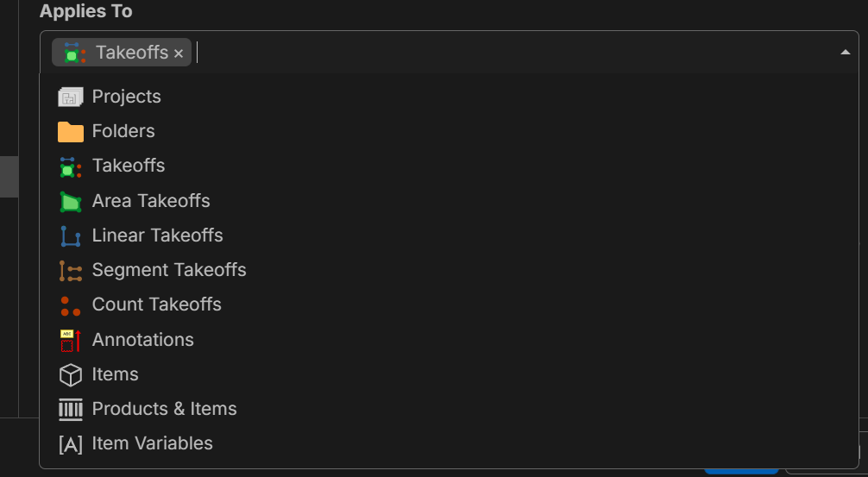
Task: Select the Area Takeoffs option
Action: (x=151, y=201)
